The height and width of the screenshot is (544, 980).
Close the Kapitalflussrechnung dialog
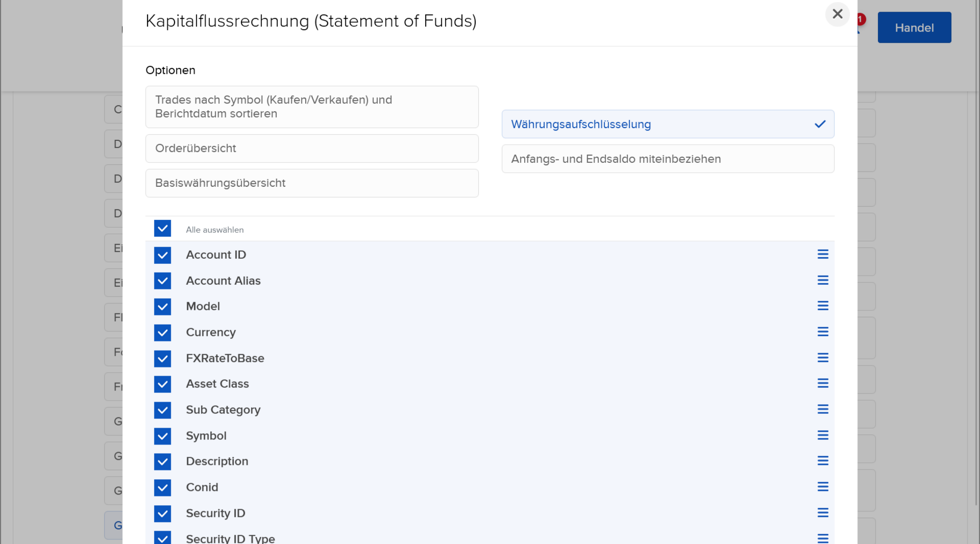coord(837,14)
